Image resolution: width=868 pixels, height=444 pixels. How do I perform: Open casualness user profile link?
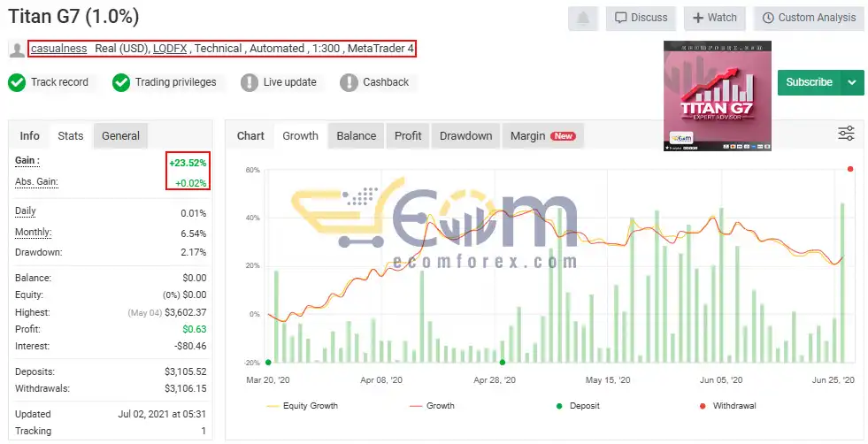coord(58,49)
